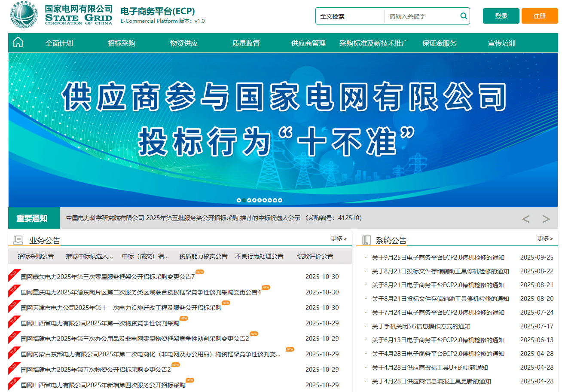The height and width of the screenshot is (392, 562).
Task: Click the 业务公告 section document icon
Action: [18, 240]
